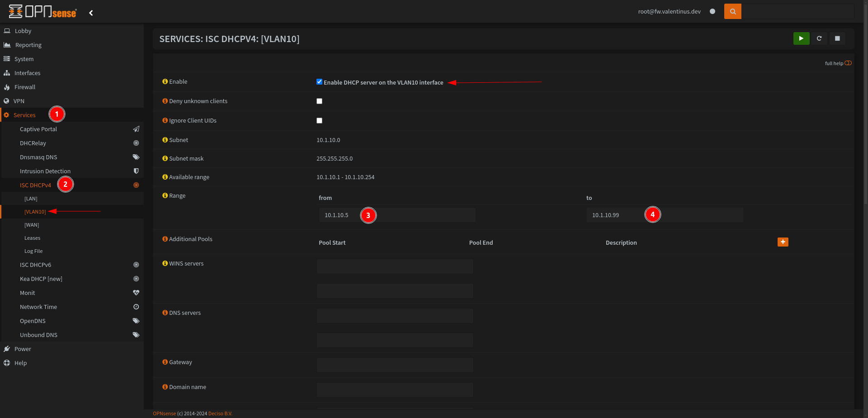This screenshot has height=418, width=868.
Task: Open Dnsmasq DNS submenu
Action: (73, 157)
